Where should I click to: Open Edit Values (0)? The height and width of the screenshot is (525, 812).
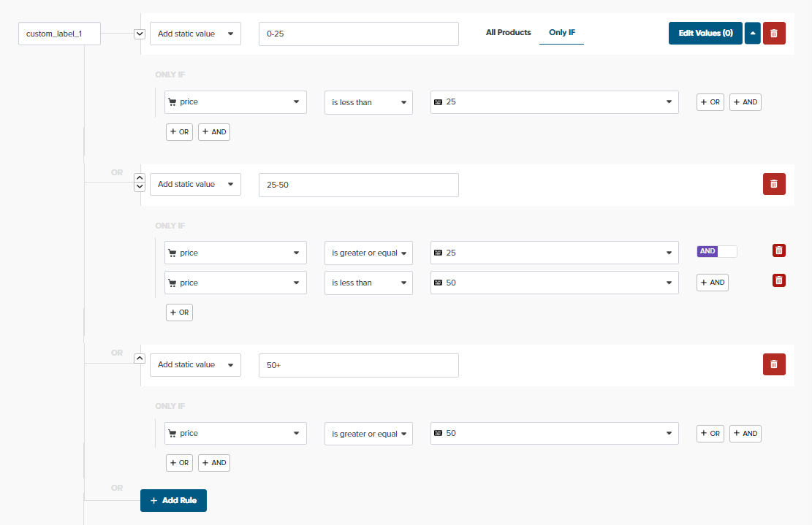[x=705, y=33]
